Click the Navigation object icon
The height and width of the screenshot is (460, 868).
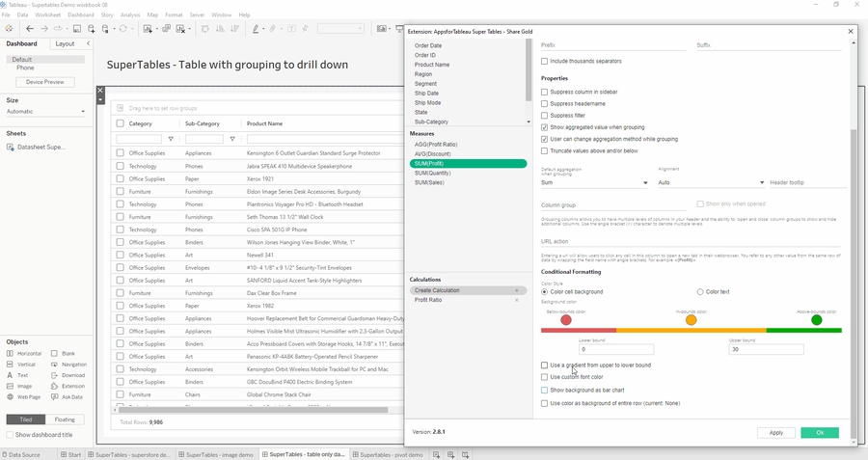coord(55,365)
